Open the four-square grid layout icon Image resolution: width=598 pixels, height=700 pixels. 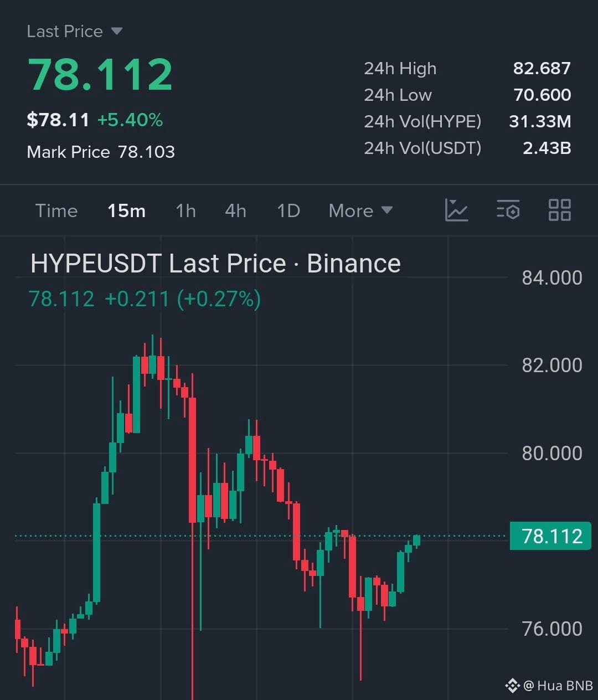pos(559,210)
